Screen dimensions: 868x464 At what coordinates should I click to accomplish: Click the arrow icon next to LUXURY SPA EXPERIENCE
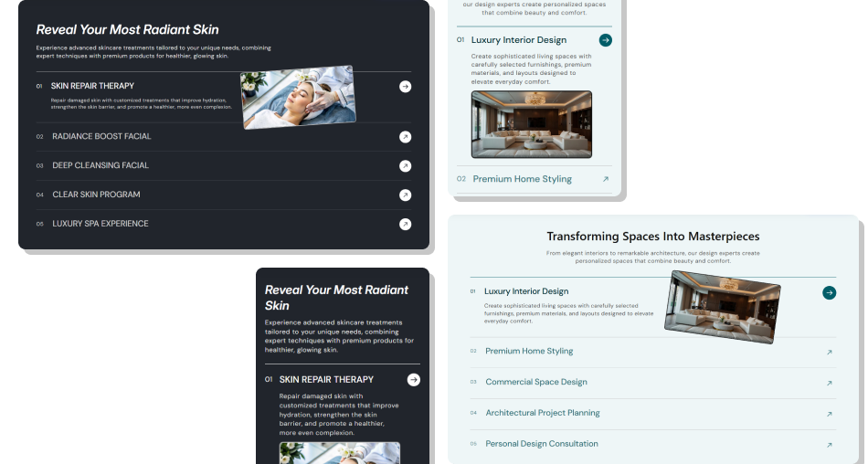click(405, 224)
